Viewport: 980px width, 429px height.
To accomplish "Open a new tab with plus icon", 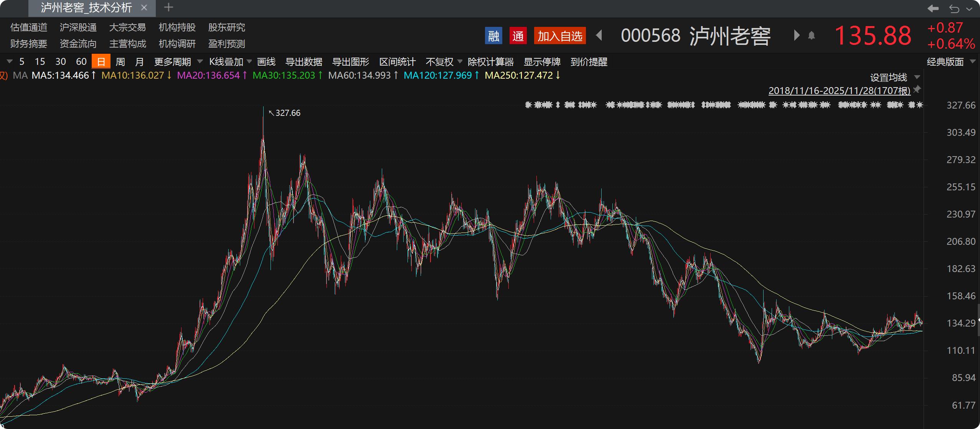I will [168, 7].
